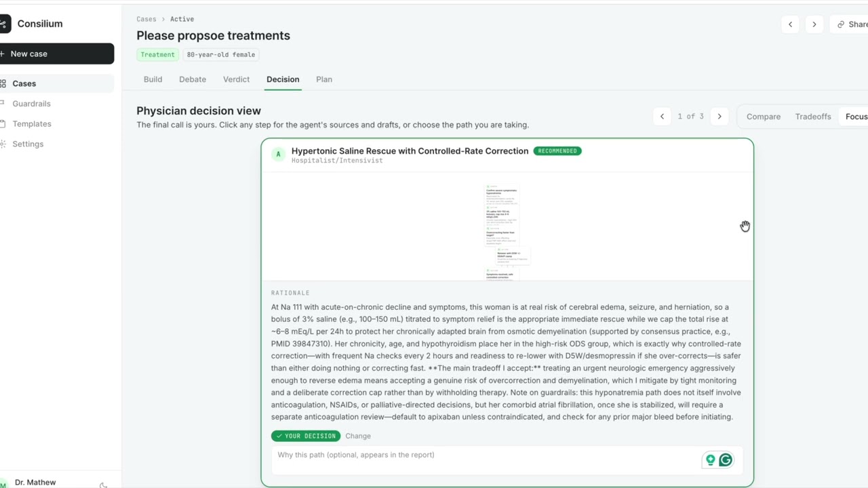
Task: Go to next case arrow at top
Action: coord(814,24)
